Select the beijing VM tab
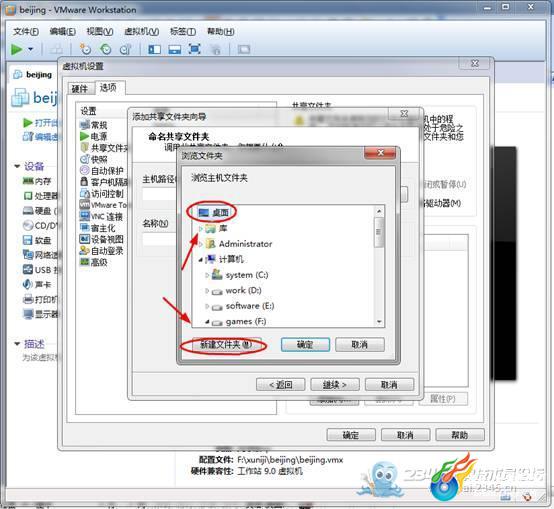554x509 pixels. point(34,75)
